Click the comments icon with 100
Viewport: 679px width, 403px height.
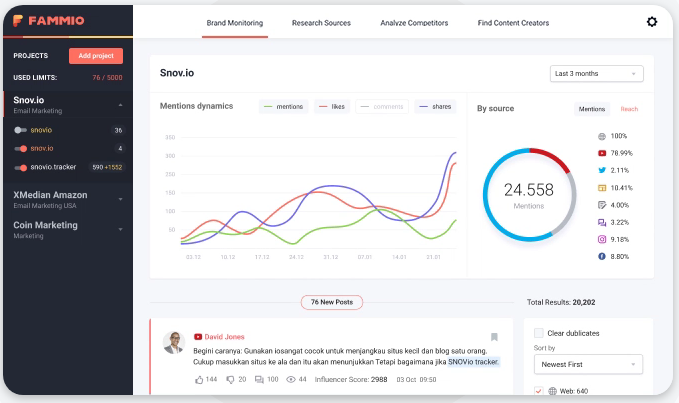click(x=259, y=380)
